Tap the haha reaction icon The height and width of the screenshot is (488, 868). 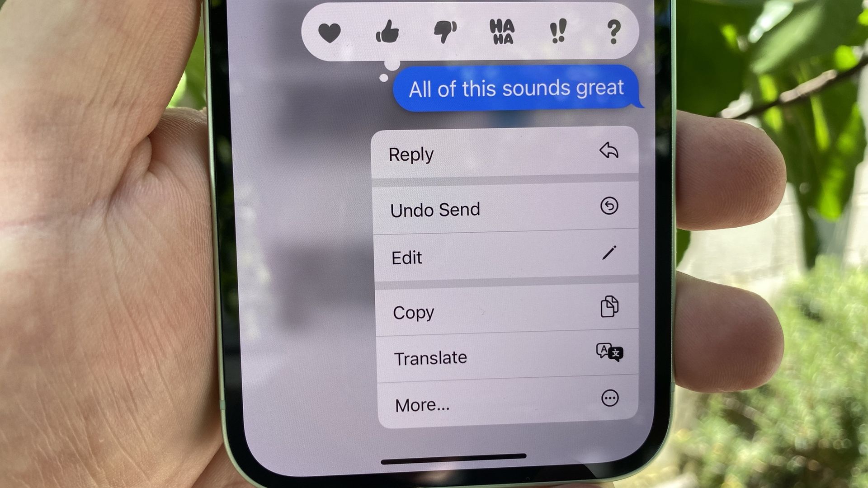coord(500,33)
